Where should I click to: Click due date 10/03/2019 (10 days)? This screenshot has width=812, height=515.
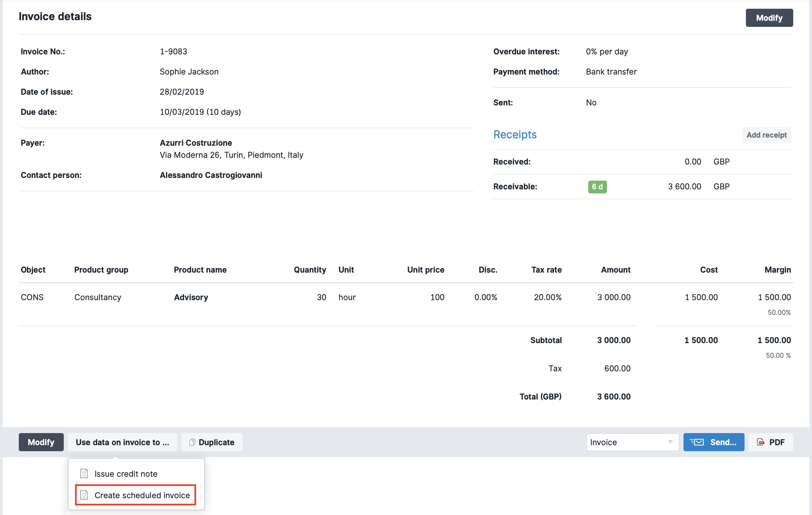[200, 112]
